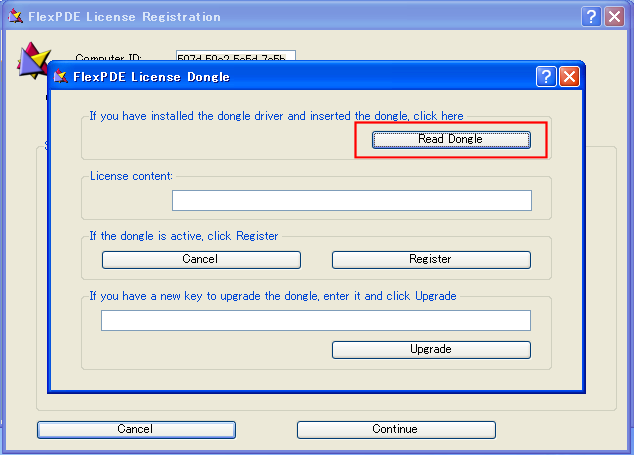The height and width of the screenshot is (455, 634).
Task: Click the "Computer ID:" label
Action: pyautogui.click(x=109, y=59)
